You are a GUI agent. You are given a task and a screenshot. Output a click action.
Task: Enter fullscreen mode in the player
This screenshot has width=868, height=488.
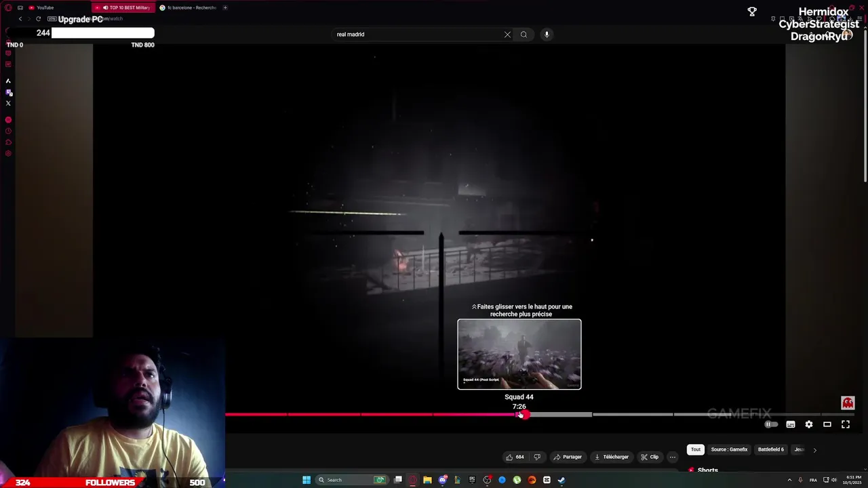click(x=846, y=424)
